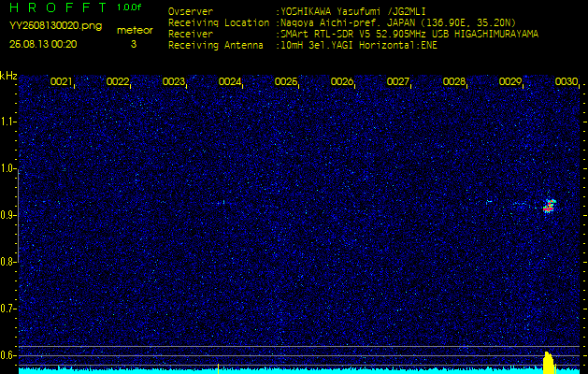Click the yellow signal-strength peak at bottom right

[549, 363]
